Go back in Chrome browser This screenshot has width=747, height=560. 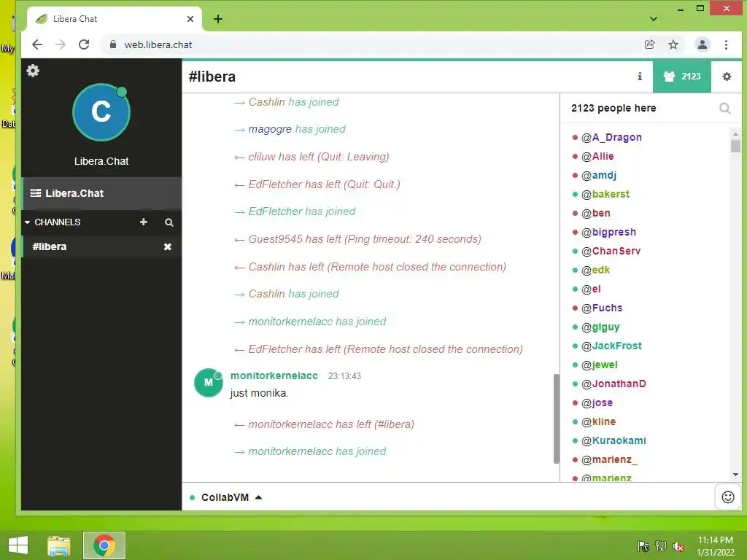(x=37, y=44)
